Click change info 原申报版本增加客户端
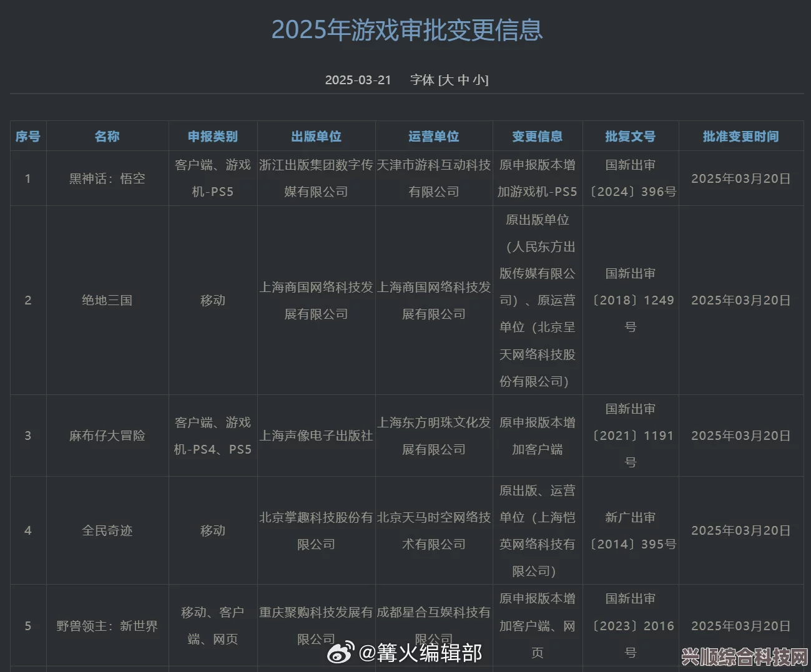 point(538,436)
